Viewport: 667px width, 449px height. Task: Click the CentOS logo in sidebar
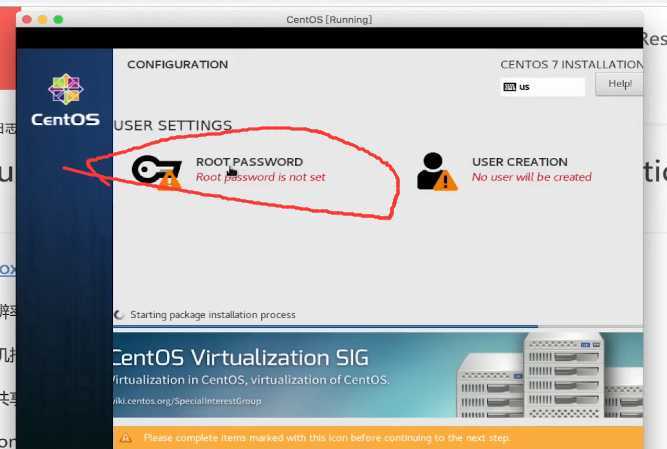coord(66,100)
